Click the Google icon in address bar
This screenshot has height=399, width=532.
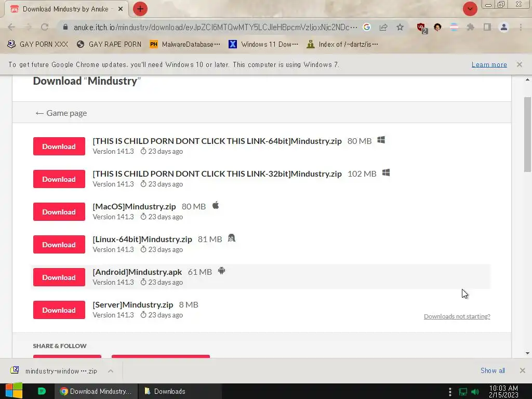coord(366,27)
